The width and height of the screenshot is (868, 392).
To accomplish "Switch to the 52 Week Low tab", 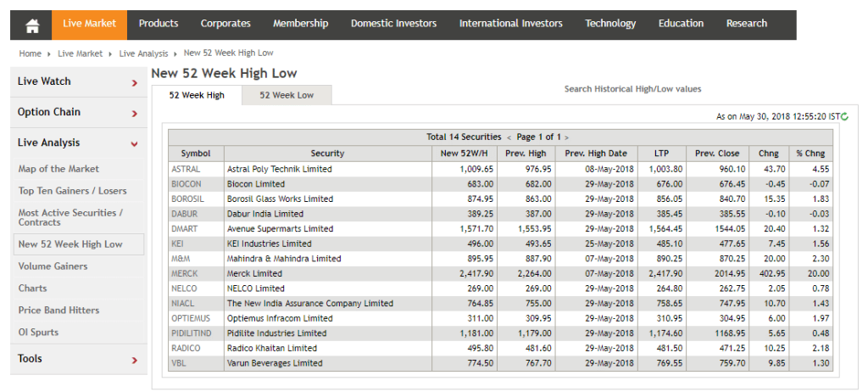I will 287,95.
